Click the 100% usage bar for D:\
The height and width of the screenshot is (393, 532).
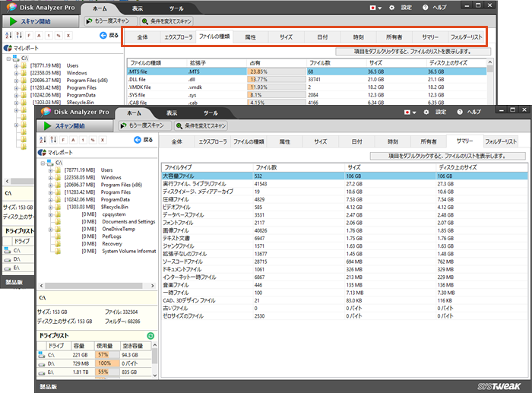click(107, 363)
